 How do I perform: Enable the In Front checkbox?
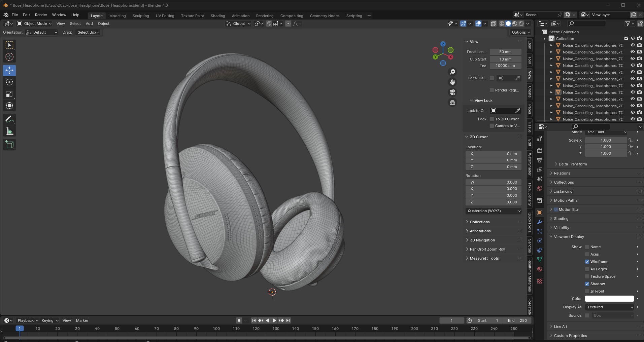(x=587, y=291)
